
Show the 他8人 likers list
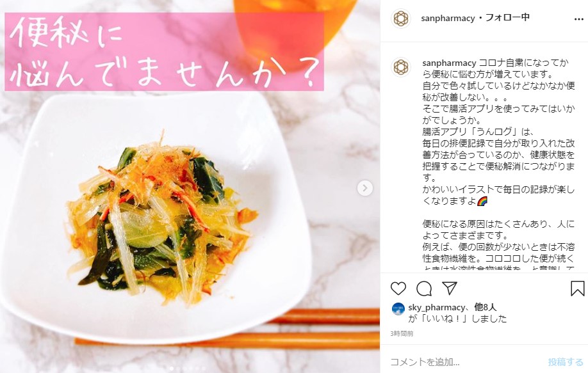tap(486, 308)
